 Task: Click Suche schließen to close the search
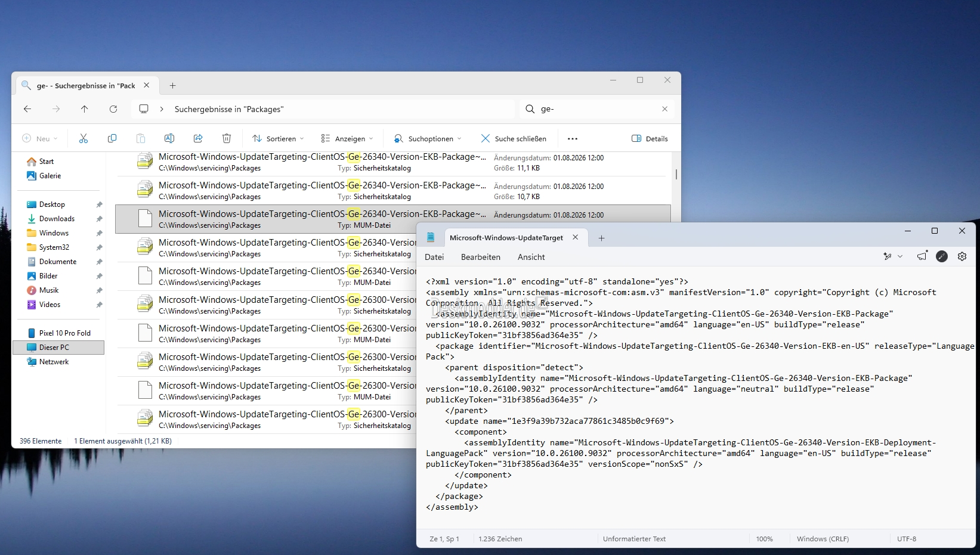(x=514, y=139)
